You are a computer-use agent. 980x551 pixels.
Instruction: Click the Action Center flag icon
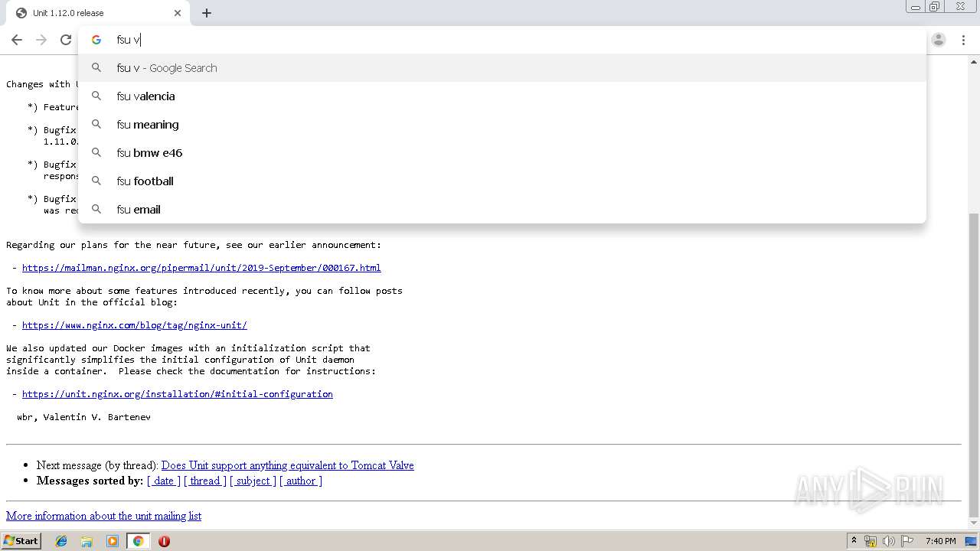(907, 541)
